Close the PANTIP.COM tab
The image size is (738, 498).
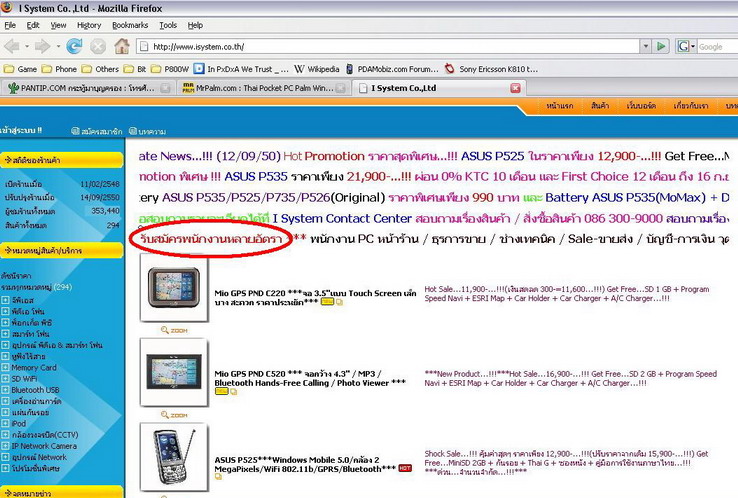tap(165, 88)
